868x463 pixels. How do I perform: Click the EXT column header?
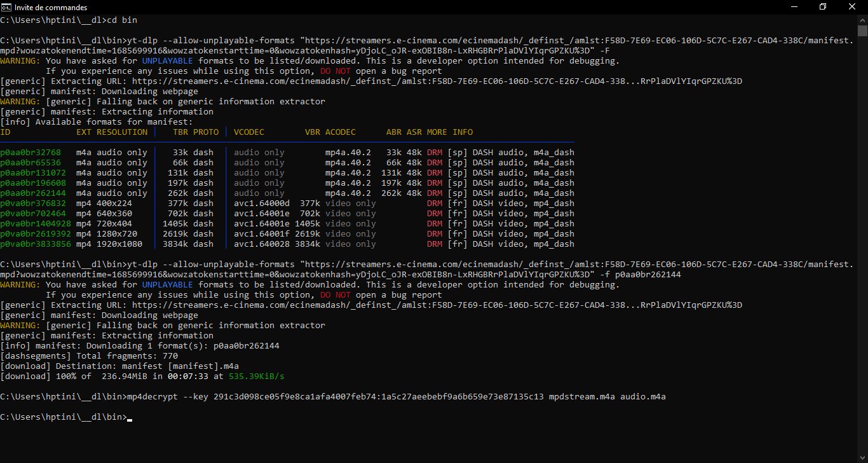coord(84,132)
